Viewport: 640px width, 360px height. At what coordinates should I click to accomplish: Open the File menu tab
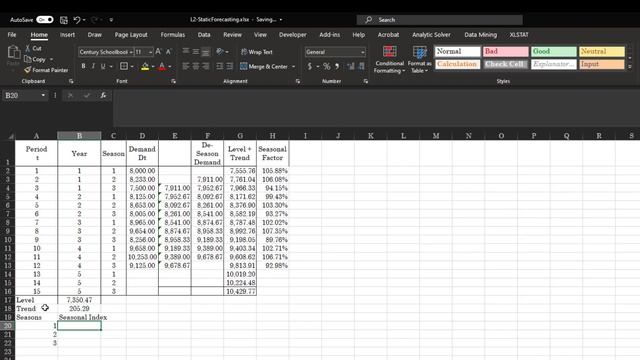pyautogui.click(x=12, y=35)
